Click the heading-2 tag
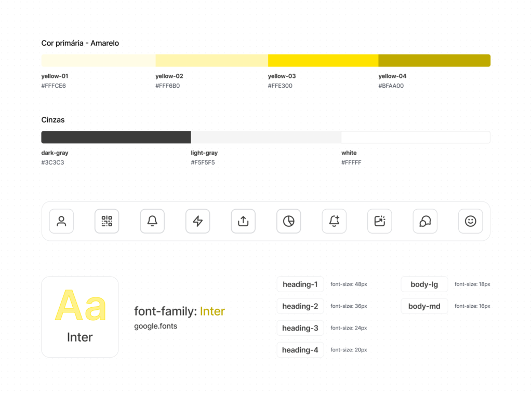 click(300, 306)
